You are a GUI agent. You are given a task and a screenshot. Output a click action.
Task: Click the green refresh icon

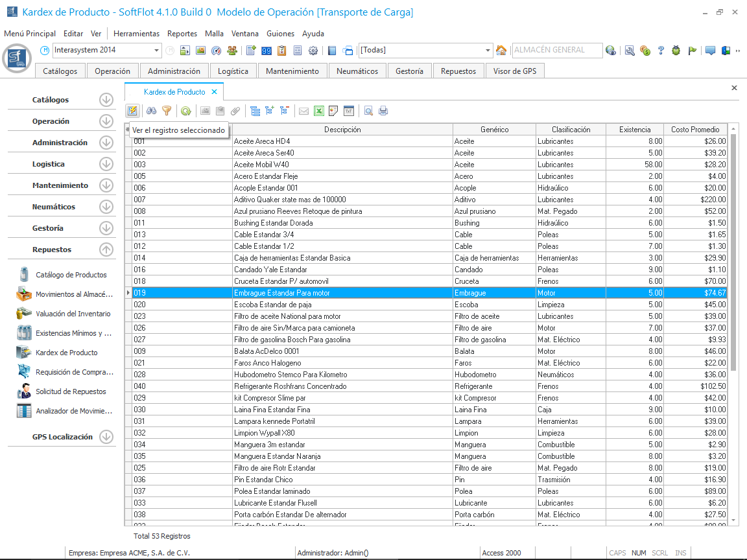click(x=185, y=111)
